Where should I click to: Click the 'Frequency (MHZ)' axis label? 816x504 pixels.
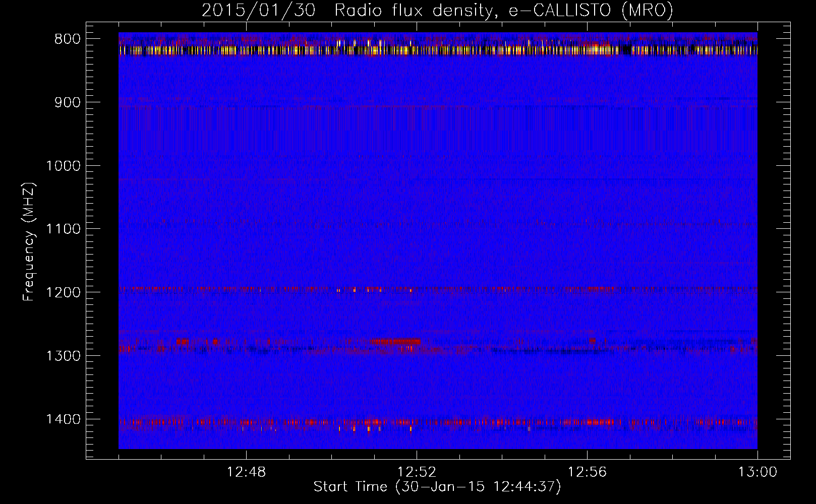(x=29, y=242)
